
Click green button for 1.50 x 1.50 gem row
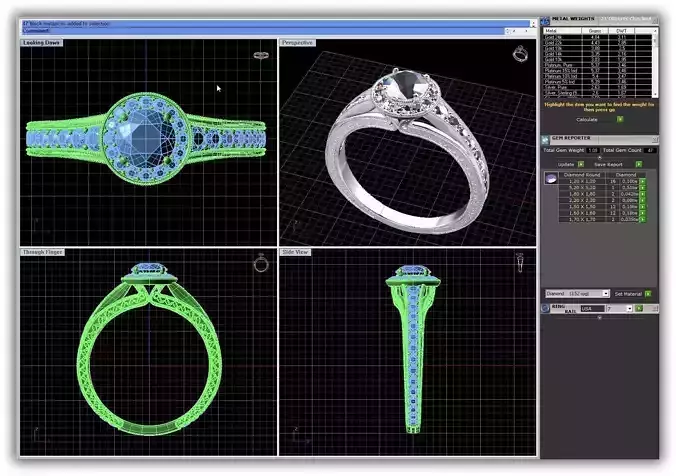coord(642,207)
